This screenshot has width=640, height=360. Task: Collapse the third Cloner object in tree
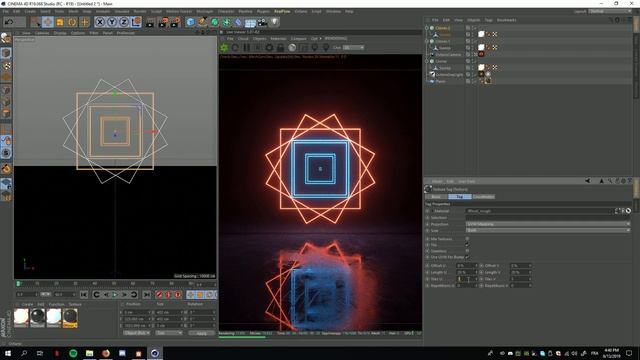point(427,61)
